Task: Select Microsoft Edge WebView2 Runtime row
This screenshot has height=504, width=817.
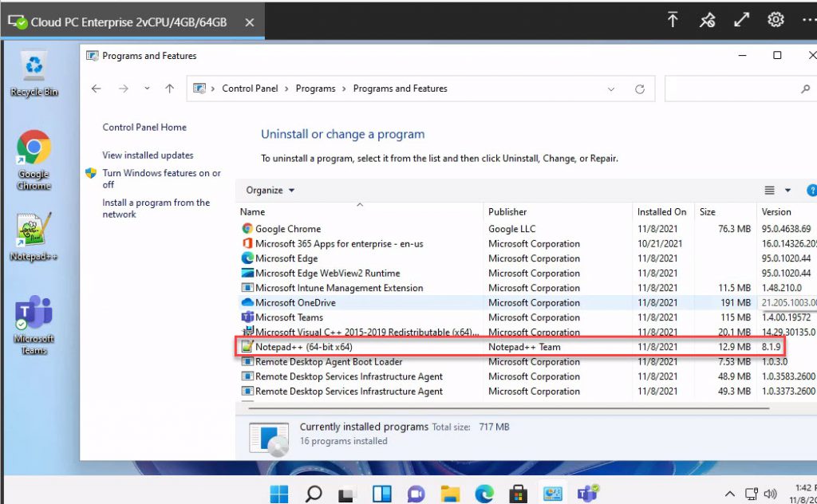Action: tap(527, 273)
